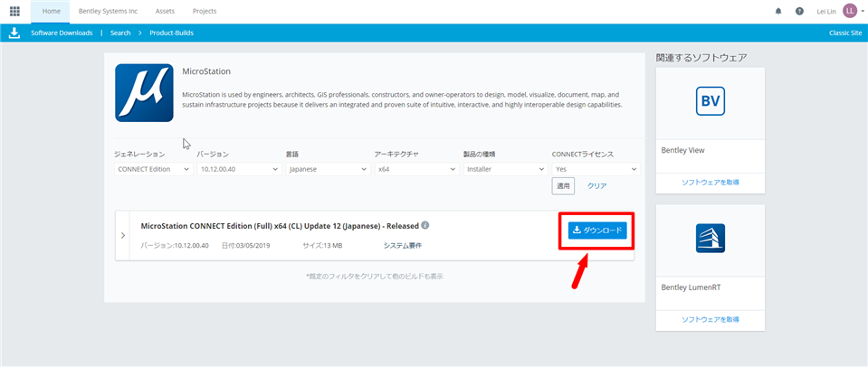The width and height of the screenshot is (868, 367).
Task: Open the app launcher grid icon
Action: (x=15, y=11)
